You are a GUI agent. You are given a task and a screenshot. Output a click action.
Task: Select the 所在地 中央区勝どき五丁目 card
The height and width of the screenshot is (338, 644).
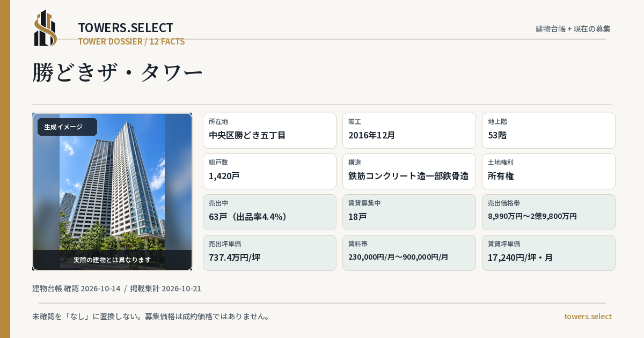269,130
